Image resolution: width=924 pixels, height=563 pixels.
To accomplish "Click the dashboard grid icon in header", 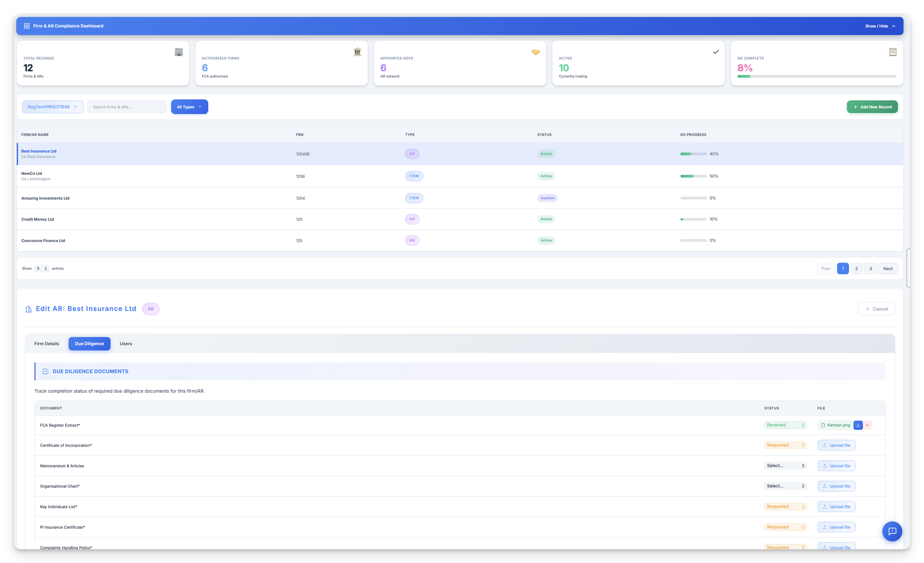I will pyautogui.click(x=27, y=26).
